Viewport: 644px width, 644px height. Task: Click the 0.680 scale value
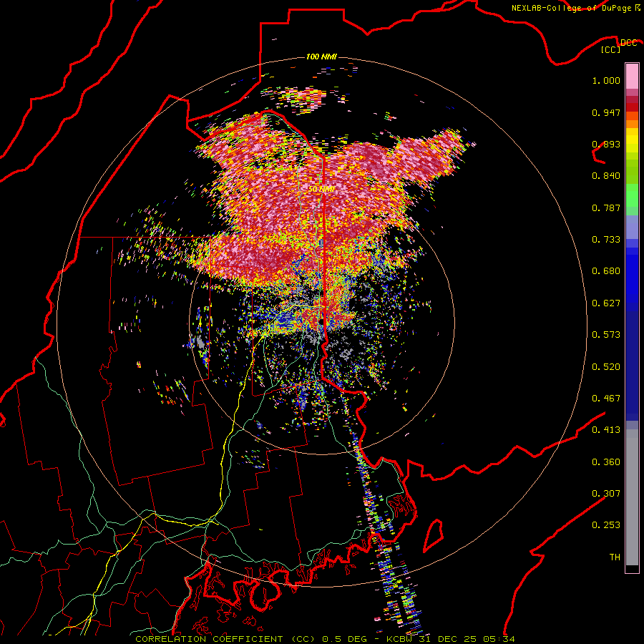coord(606,271)
